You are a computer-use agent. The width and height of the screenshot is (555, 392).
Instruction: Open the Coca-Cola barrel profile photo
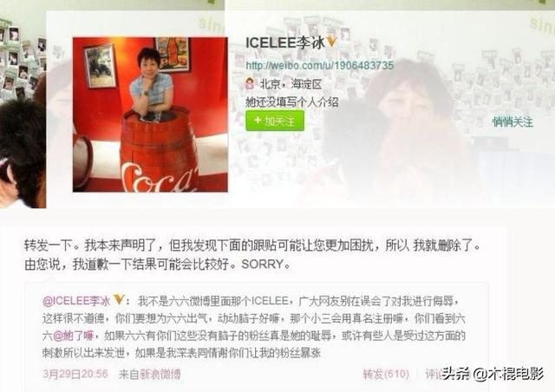pos(150,114)
